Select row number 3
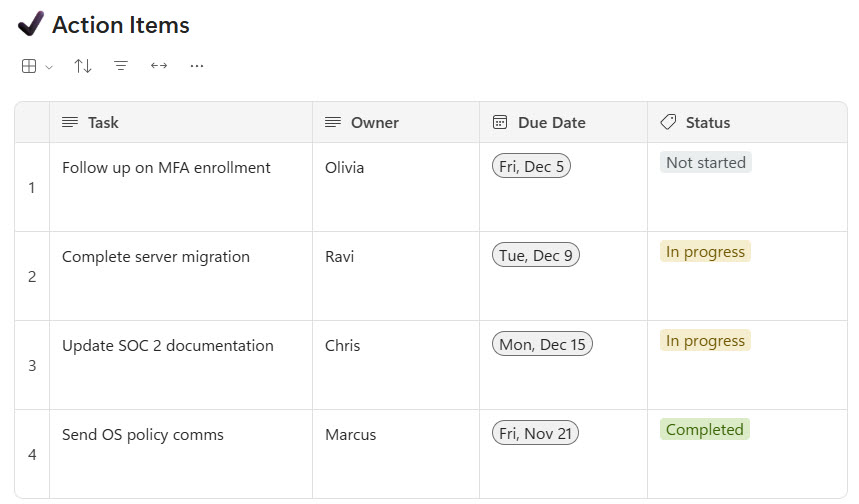859x504 pixels. point(32,366)
